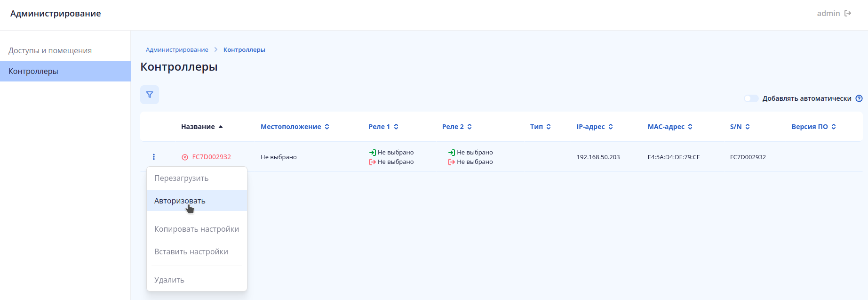This screenshot has width=868, height=300.
Task: Click the MAC address E4:5A:D4:DE:79:CF cell
Action: [x=673, y=157]
